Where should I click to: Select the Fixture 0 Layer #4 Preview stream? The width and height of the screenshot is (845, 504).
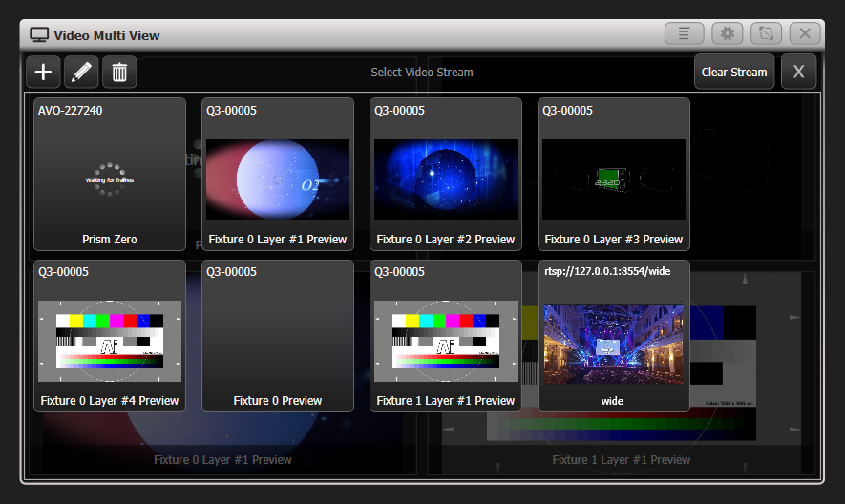[x=110, y=336]
